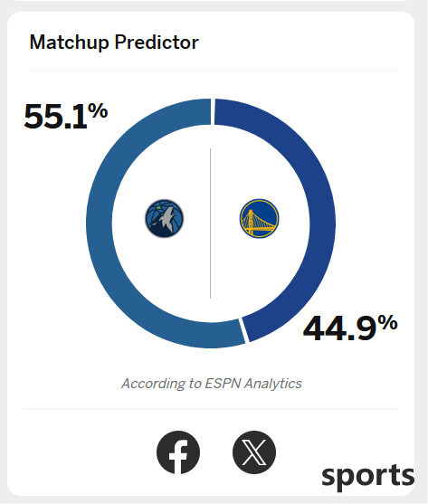Click the word 'Predictor' in the title

point(157,43)
